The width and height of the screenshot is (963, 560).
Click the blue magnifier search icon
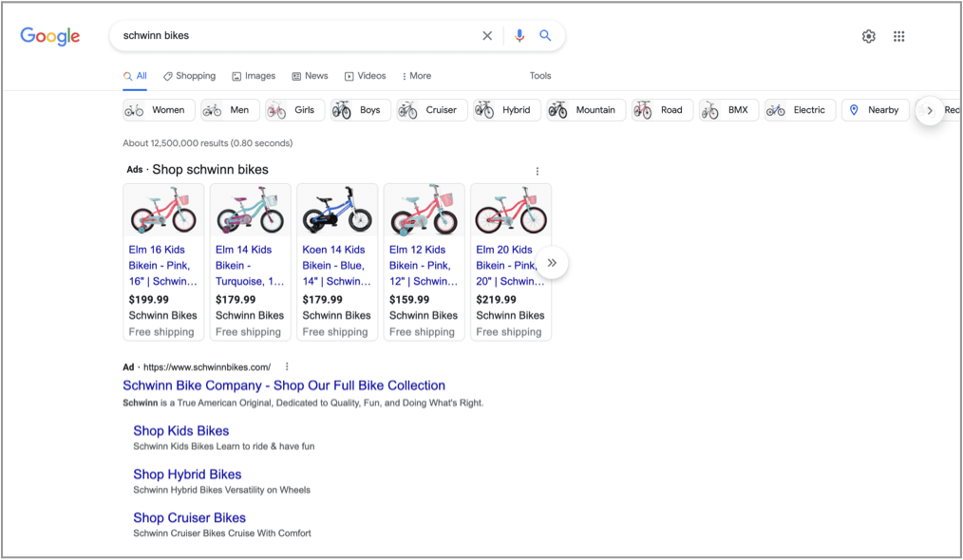(x=545, y=36)
